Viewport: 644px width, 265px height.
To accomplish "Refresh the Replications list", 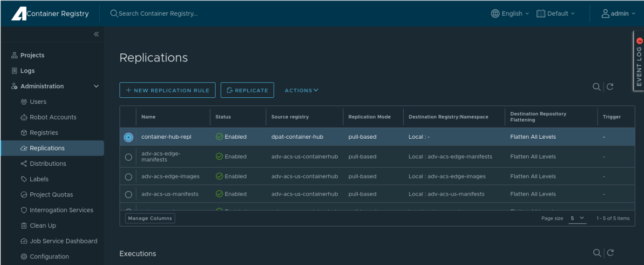I will pos(610,87).
